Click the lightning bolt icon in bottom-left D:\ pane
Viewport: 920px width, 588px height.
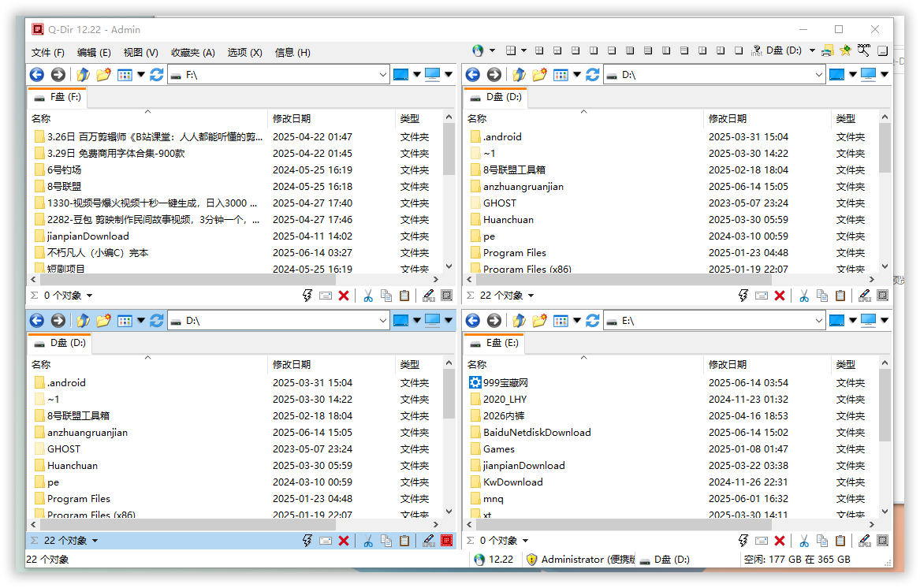307,541
